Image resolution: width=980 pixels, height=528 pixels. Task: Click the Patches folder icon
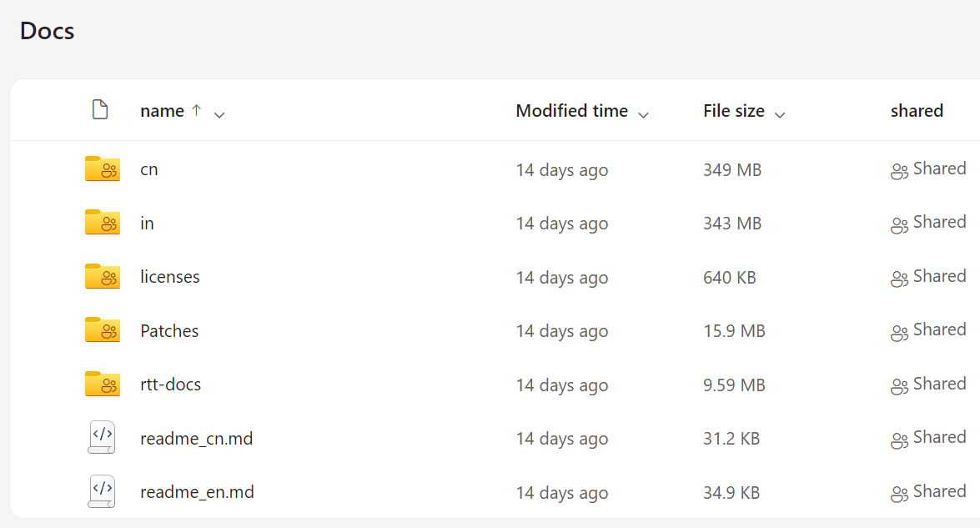click(103, 330)
